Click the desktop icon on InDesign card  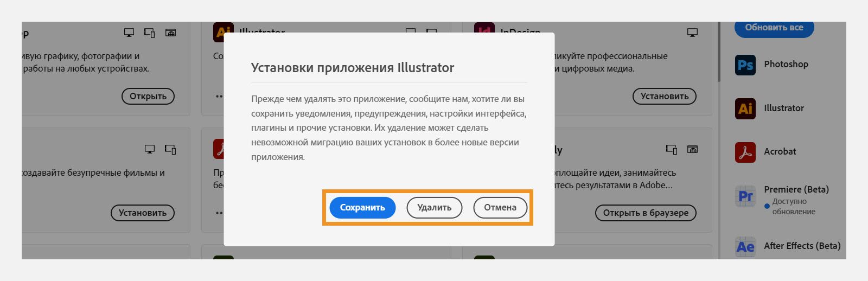(692, 33)
